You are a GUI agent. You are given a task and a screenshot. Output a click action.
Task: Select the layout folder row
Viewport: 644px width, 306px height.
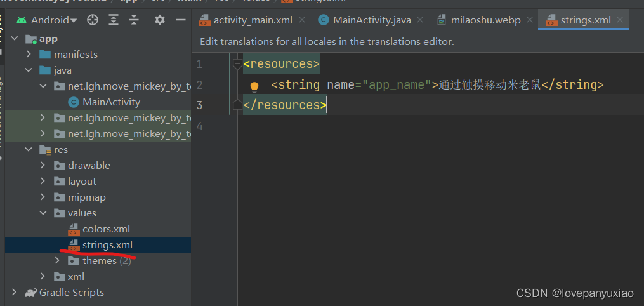98,181
